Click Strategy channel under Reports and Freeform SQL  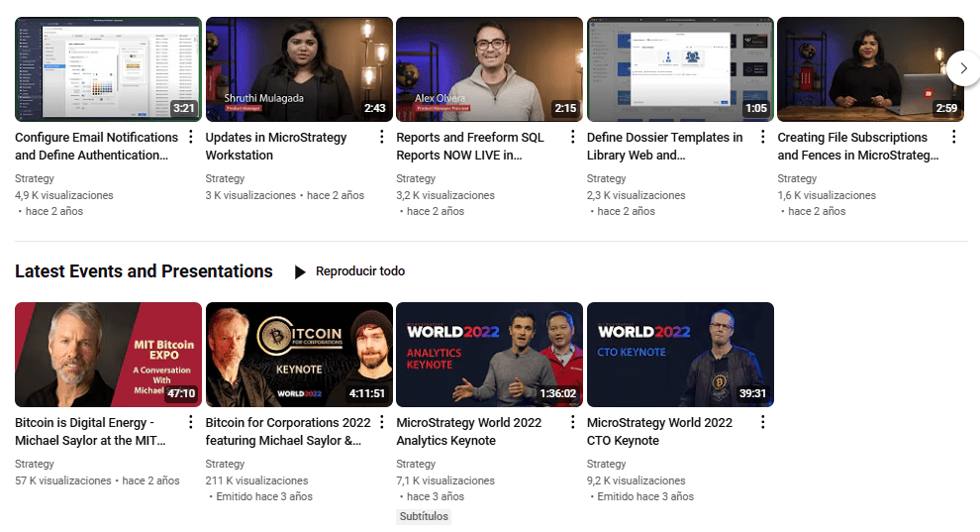(x=416, y=178)
